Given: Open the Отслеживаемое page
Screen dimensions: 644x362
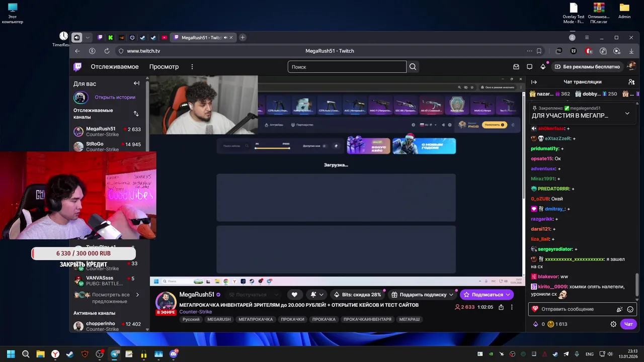Looking at the screenshot, I should point(115,66).
